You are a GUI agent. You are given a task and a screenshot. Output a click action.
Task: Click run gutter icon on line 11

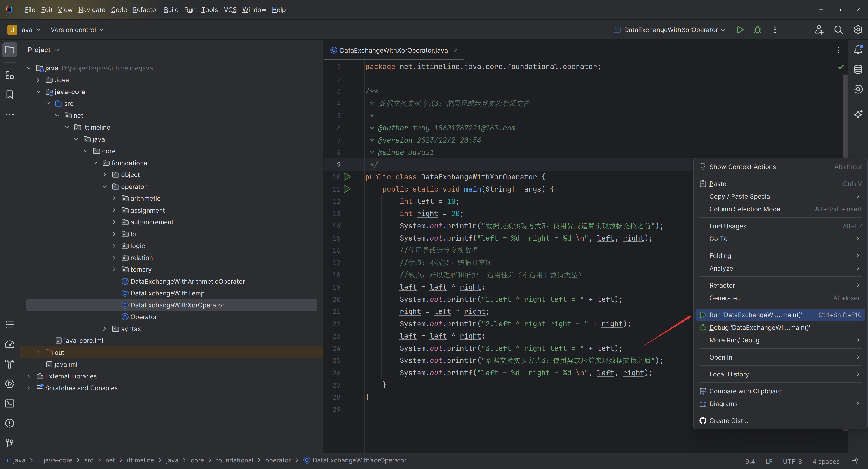(347, 189)
